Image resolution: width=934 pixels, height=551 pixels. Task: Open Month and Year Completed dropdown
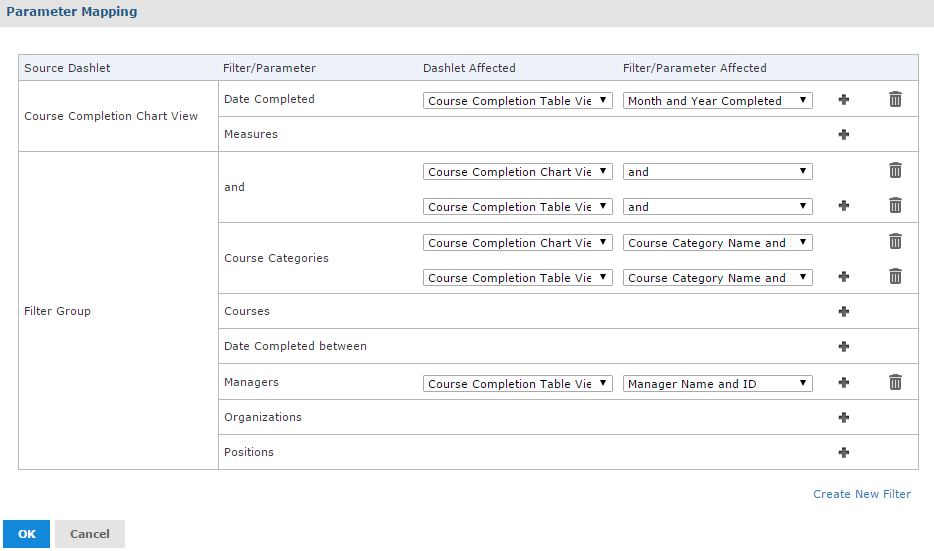pos(718,101)
